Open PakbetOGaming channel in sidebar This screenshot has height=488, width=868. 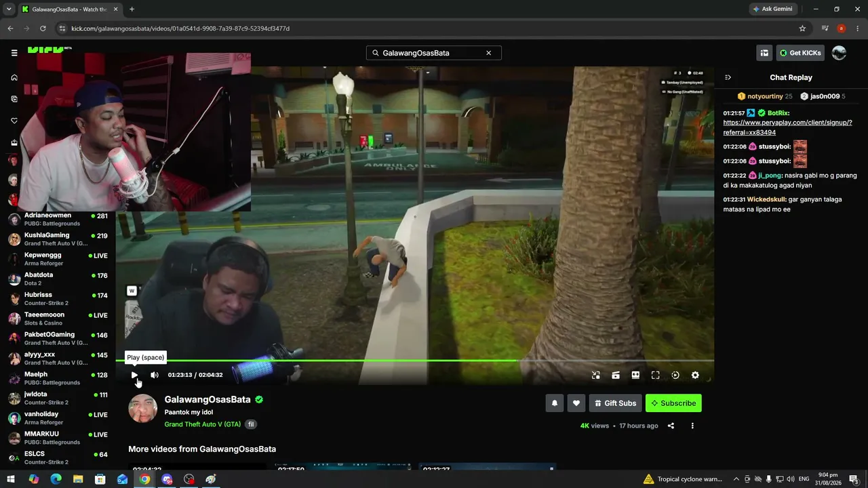click(58, 338)
